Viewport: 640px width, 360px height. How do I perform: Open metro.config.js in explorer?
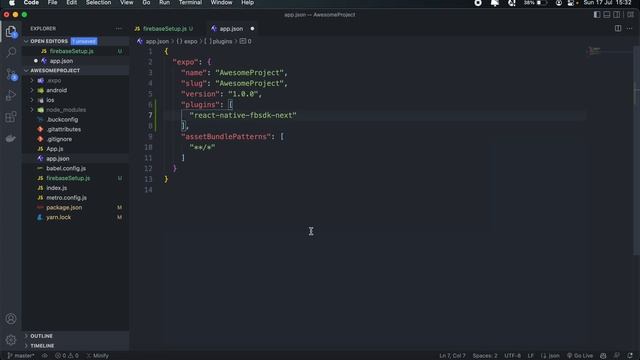point(76,198)
